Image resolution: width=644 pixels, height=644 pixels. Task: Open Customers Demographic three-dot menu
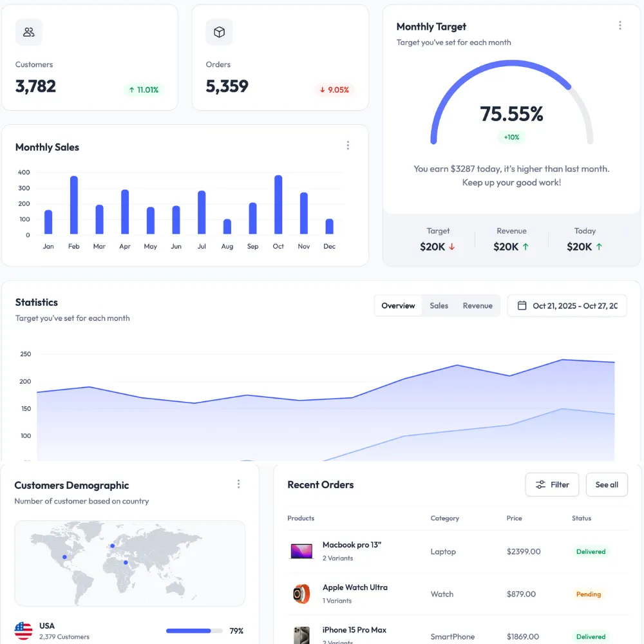(x=238, y=484)
